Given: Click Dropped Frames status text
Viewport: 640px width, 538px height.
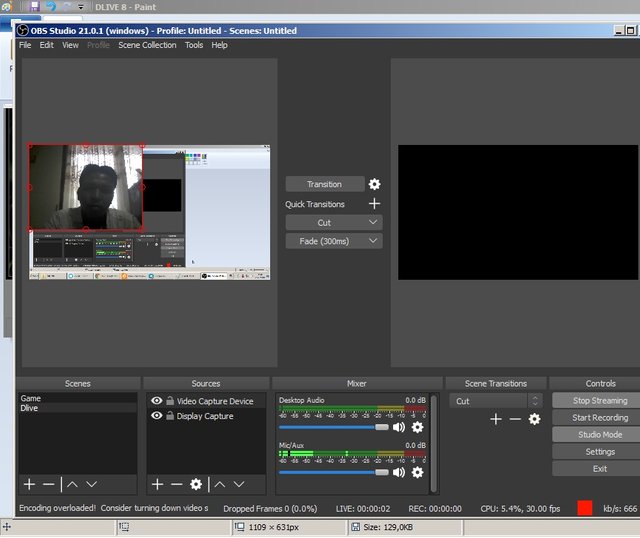Looking at the screenshot, I should 270,509.
